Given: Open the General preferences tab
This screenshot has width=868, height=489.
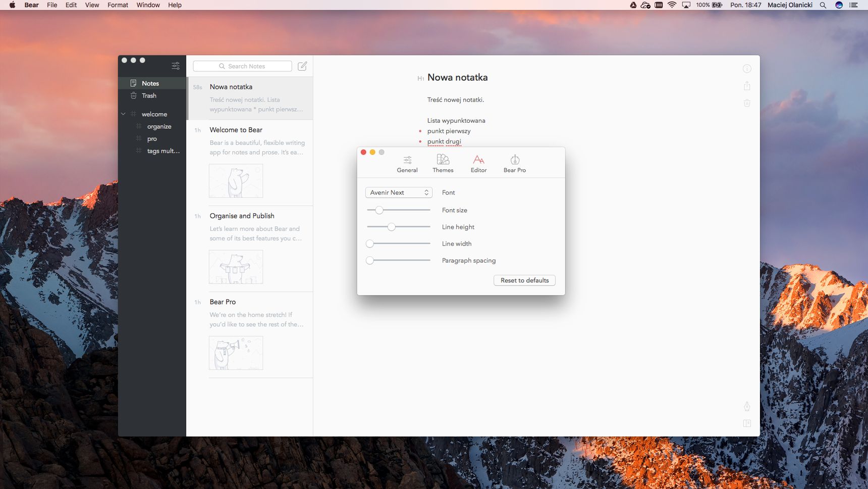Looking at the screenshot, I should tap(407, 164).
